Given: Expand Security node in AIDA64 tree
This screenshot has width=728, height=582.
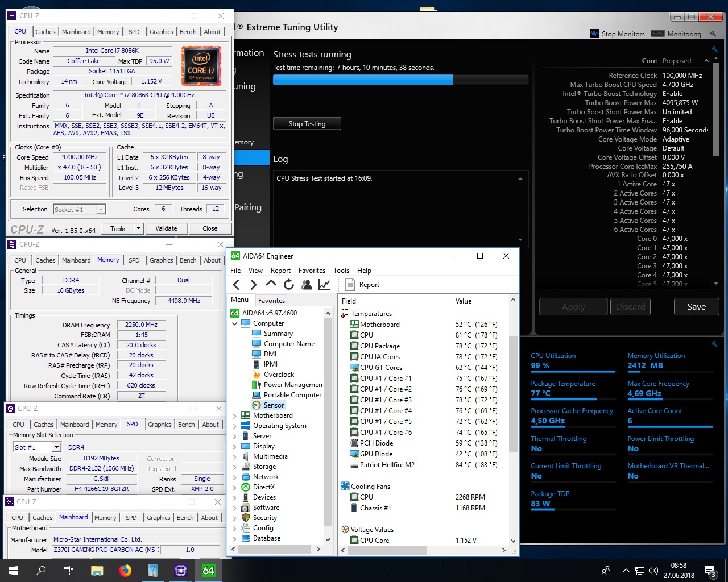Looking at the screenshot, I should (x=234, y=518).
